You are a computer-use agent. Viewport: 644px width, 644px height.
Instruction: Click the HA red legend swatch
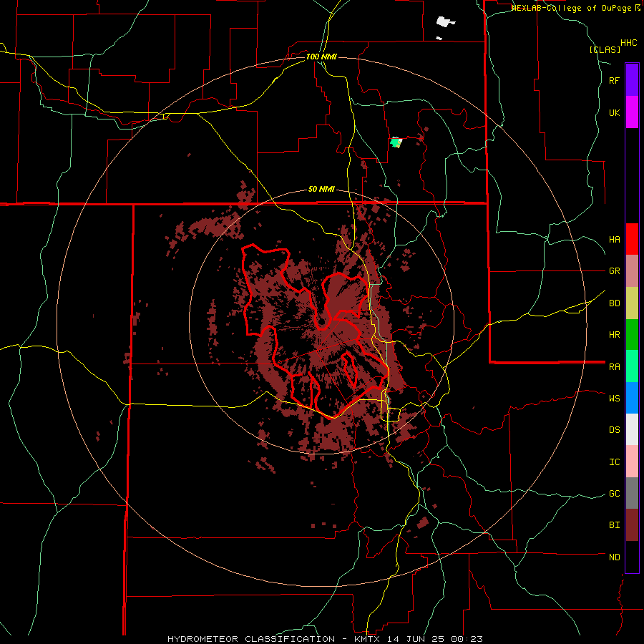(x=632, y=239)
